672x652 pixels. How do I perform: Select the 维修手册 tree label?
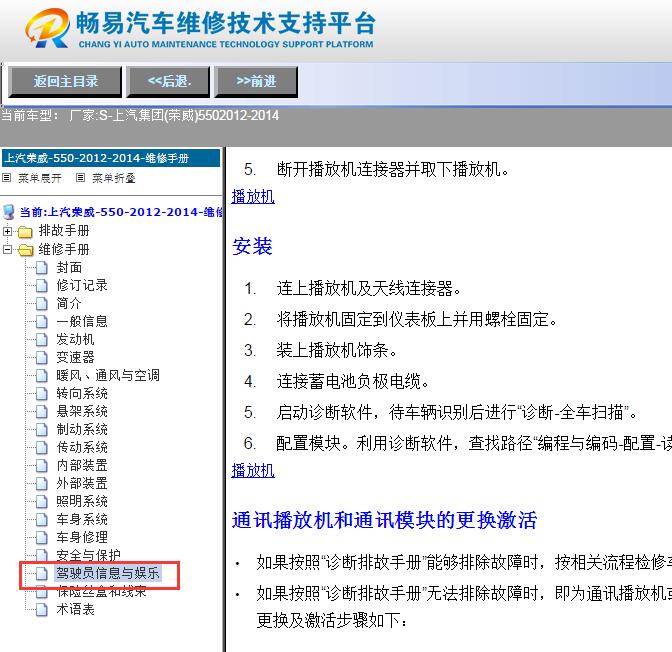(64, 249)
